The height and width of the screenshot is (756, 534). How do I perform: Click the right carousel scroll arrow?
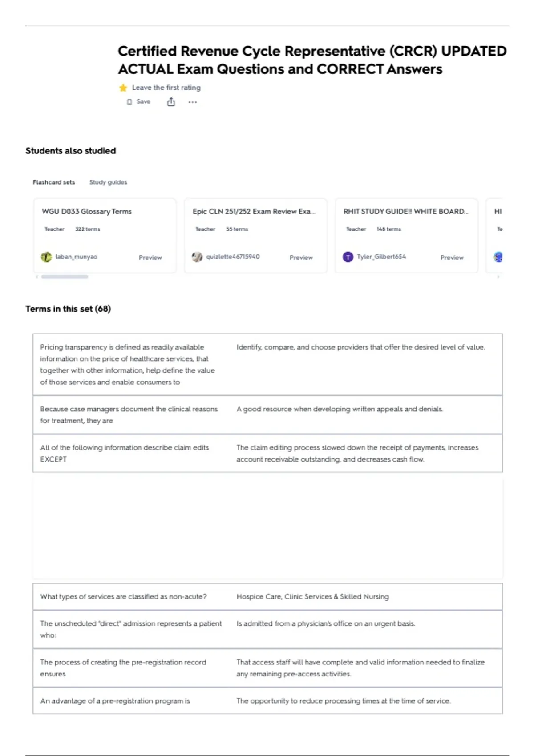[x=498, y=277]
